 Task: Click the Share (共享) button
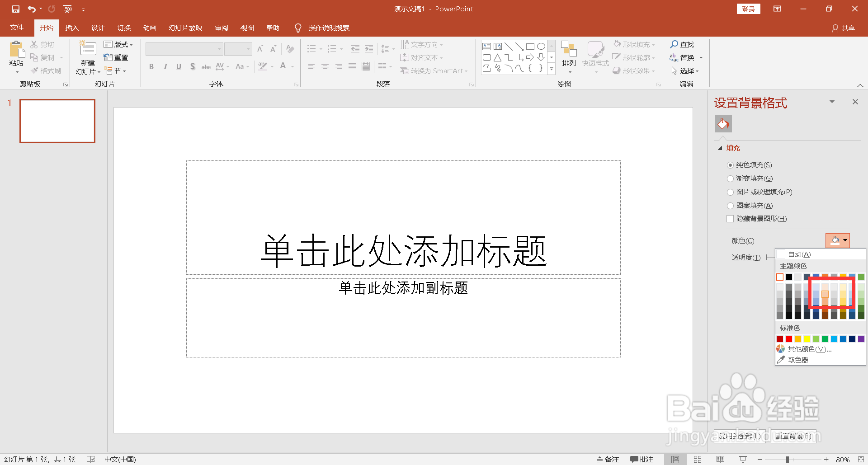(843, 28)
